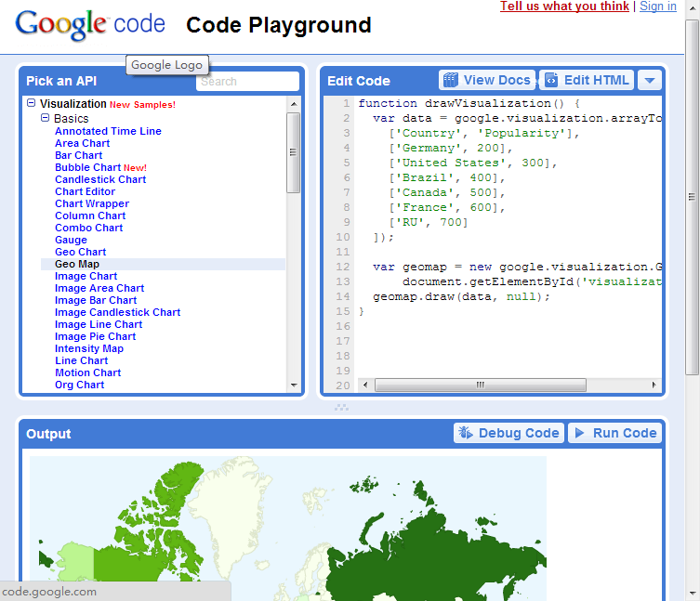The image size is (700, 601).
Task: Select Image Area Chart sample
Action: click(x=99, y=288)
